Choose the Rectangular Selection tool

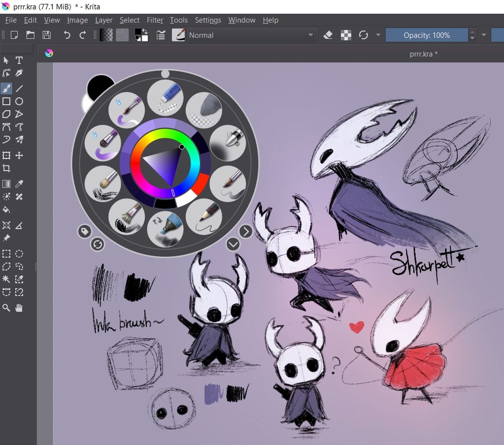coord(6,254)
